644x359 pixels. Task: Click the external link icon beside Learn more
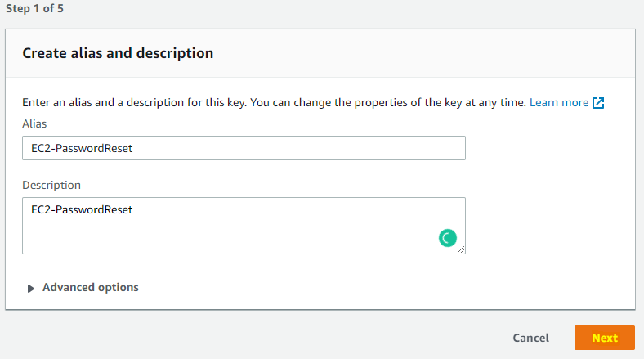598,103
